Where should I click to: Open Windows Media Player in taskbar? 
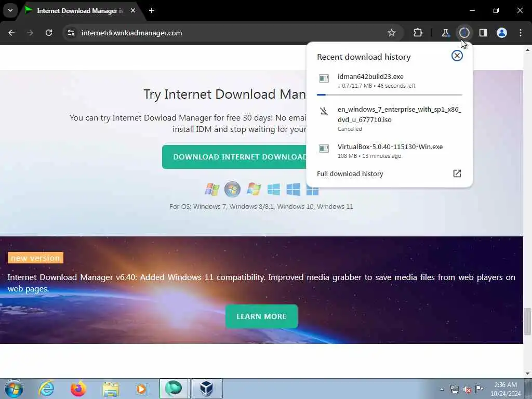tap(142, 389)
